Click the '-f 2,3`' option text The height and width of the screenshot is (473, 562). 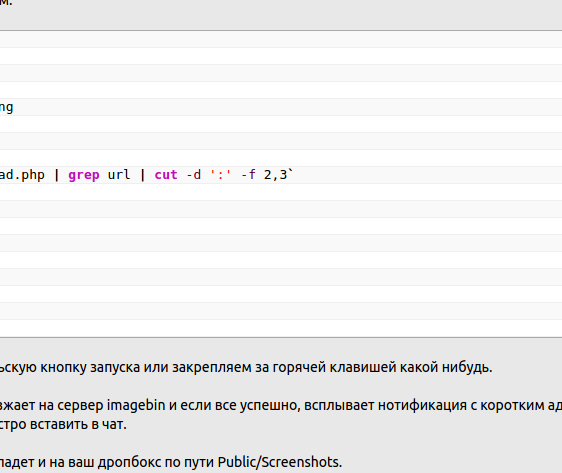pyautogui.click(x=267, y=175)
